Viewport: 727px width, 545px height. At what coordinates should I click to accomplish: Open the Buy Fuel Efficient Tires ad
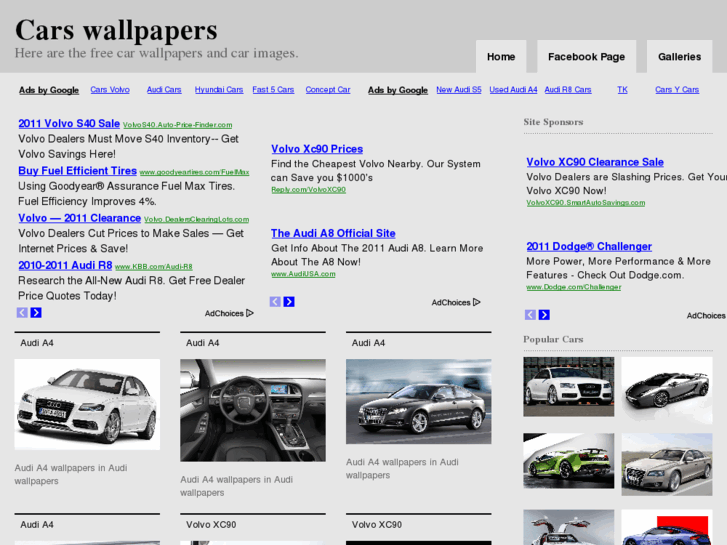(x=77, y=171)
